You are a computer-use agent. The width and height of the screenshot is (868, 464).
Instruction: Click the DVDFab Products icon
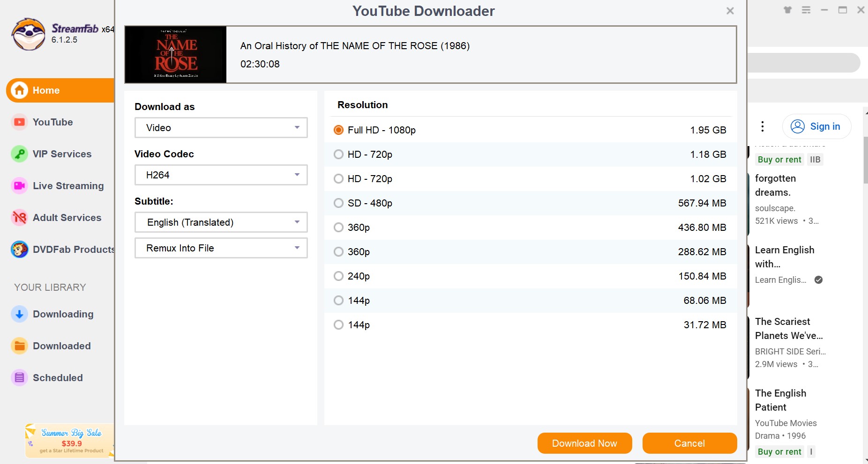(19, 250)
